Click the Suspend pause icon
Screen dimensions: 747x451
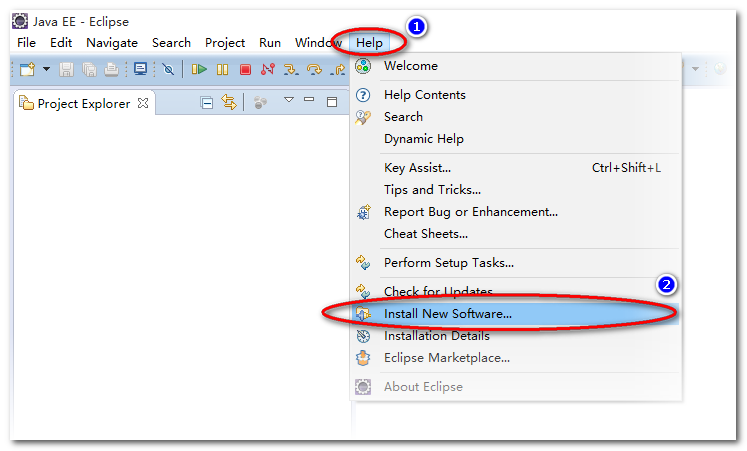coord(222,70)
